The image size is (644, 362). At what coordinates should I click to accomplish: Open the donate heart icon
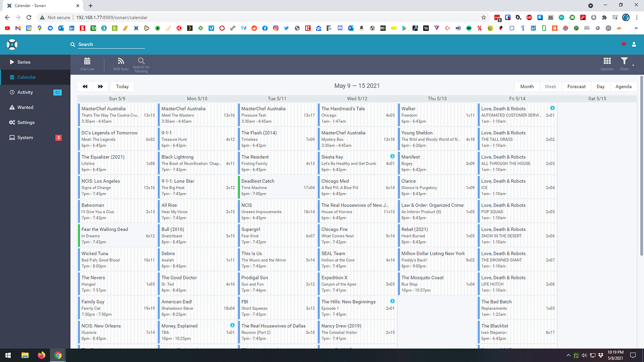tap(623, 44)
